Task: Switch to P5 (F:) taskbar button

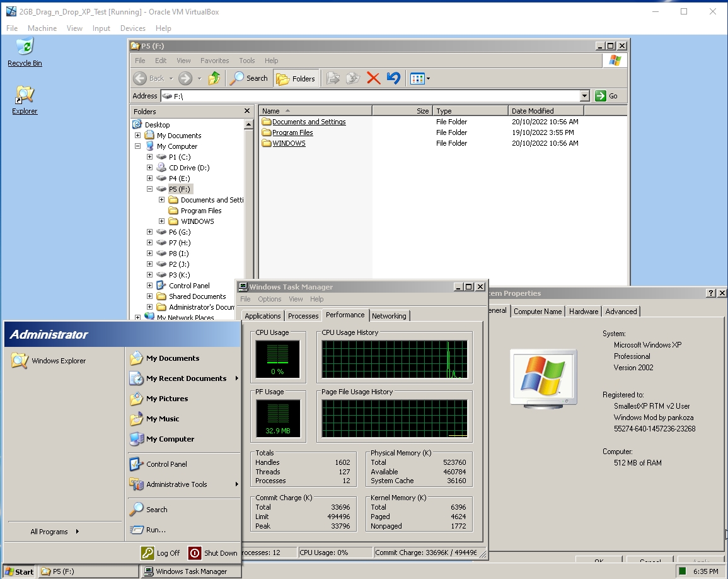Action: click(88, 571)
